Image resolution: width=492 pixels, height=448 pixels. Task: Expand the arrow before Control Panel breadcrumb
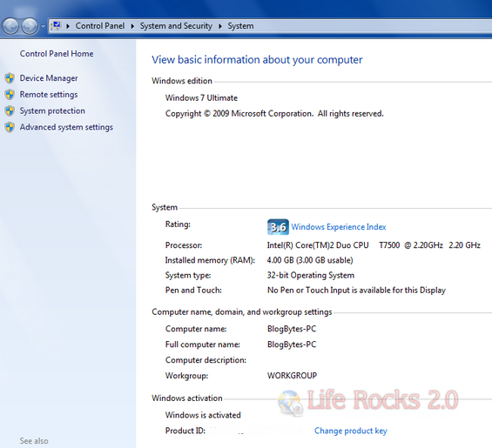tap(67, 26)
